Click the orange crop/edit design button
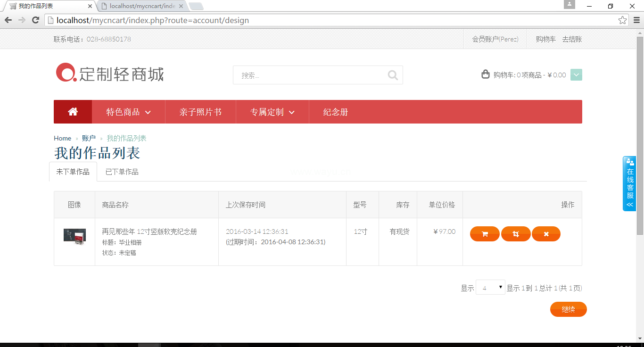Screen dimensions: 644x347 point(516,234)
